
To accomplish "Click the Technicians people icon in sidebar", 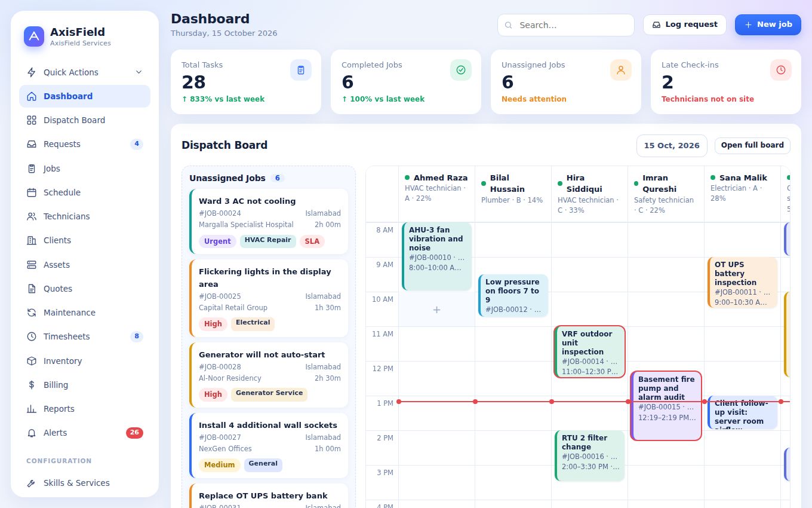I will (32, 216).
